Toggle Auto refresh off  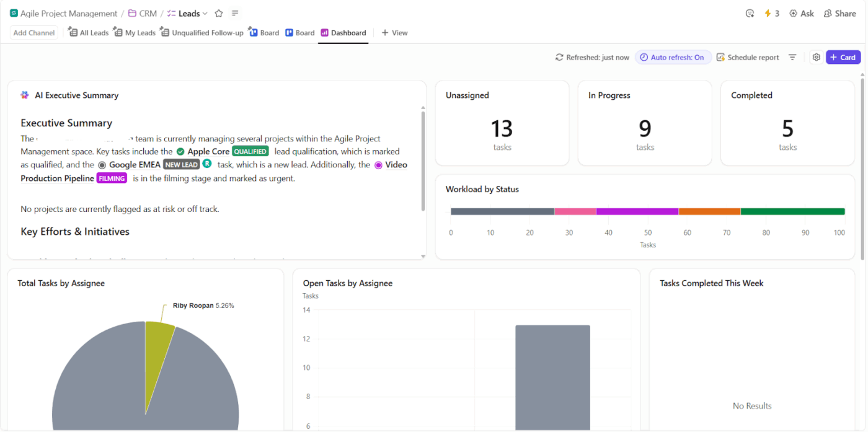673,57
